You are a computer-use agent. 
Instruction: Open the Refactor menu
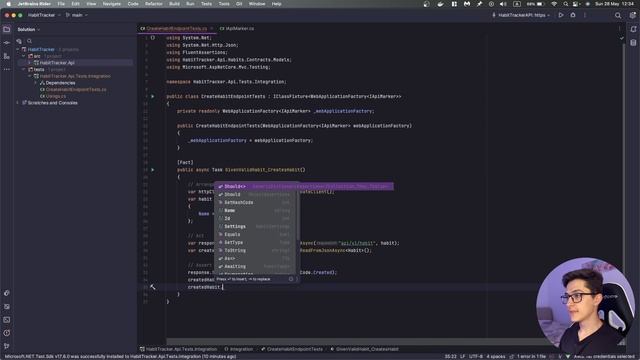pyautogui.click(x=154, y=4)
